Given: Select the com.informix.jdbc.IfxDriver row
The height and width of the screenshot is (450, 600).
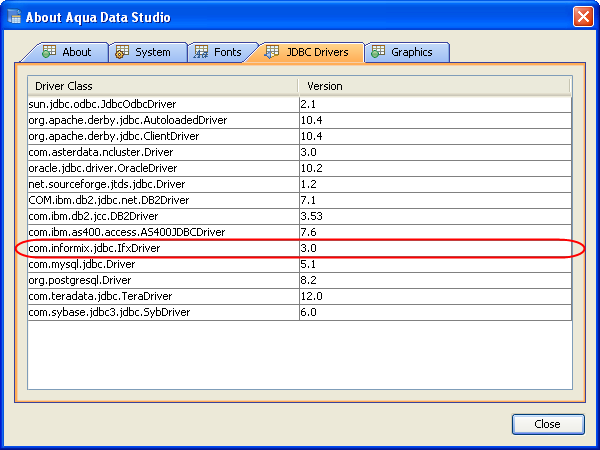Looking at the screenshot, I should [300, 248].
